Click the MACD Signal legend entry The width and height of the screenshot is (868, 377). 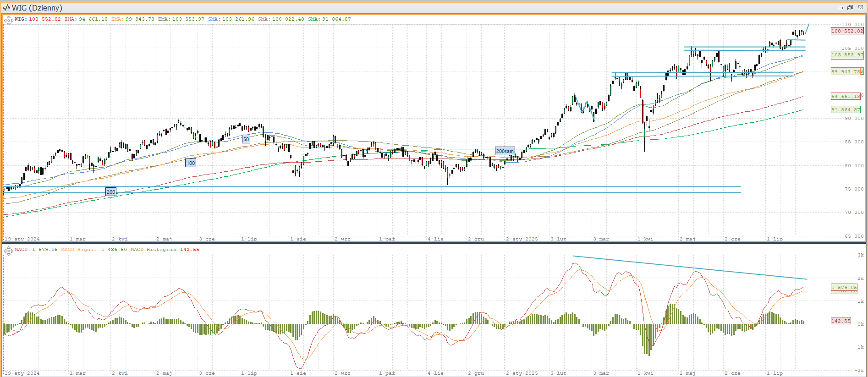(x=94, y=250)
